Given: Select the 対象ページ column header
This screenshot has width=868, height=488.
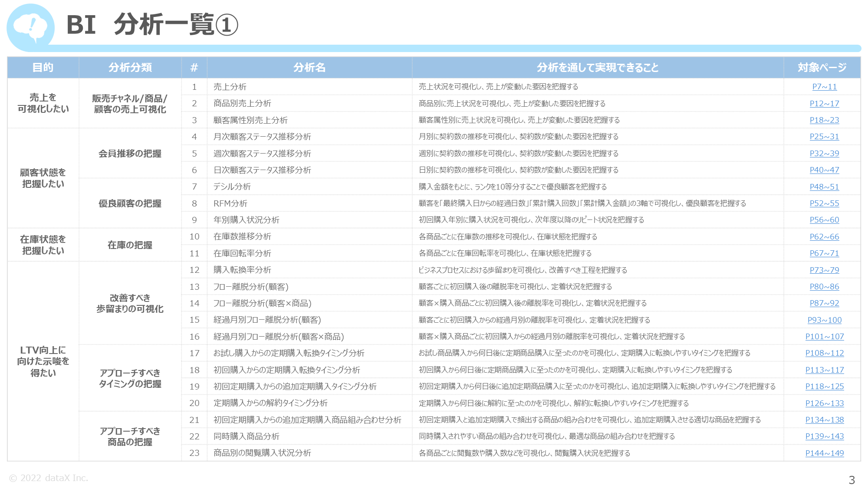Looking at the screenshot, I should point(822,68).
